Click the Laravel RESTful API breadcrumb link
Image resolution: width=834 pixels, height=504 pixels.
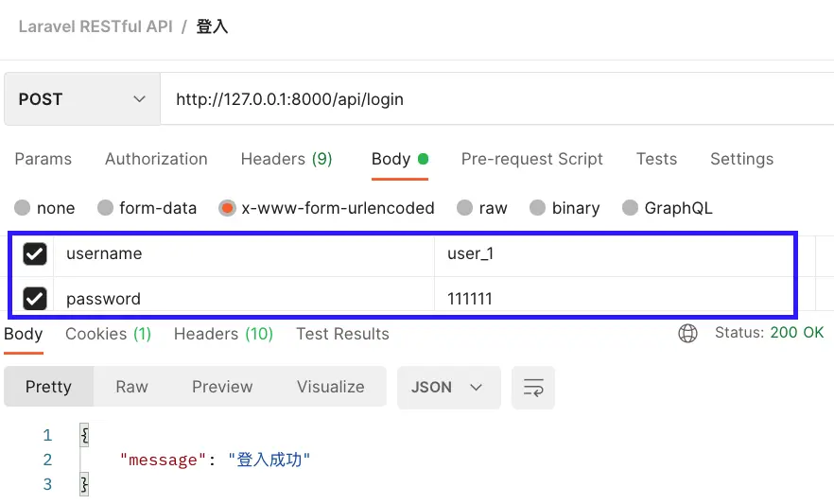point(96,26)
